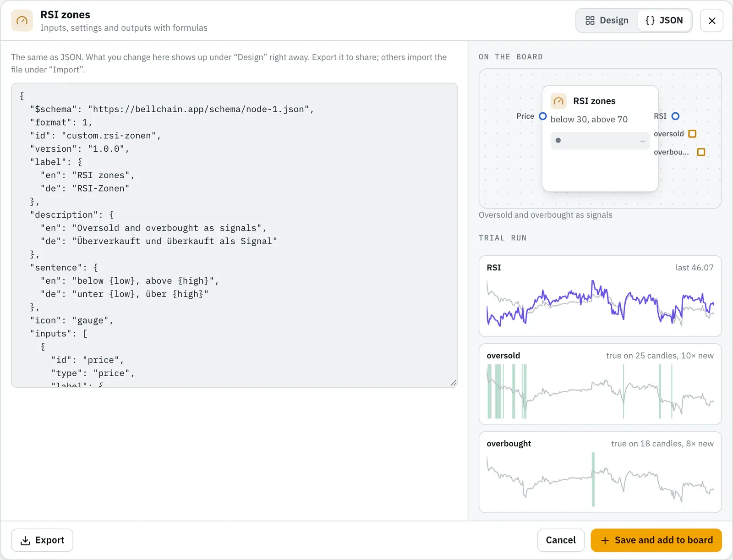
Task: Click the "below 30, above 70" node sentence
Action: click(589, 119)
